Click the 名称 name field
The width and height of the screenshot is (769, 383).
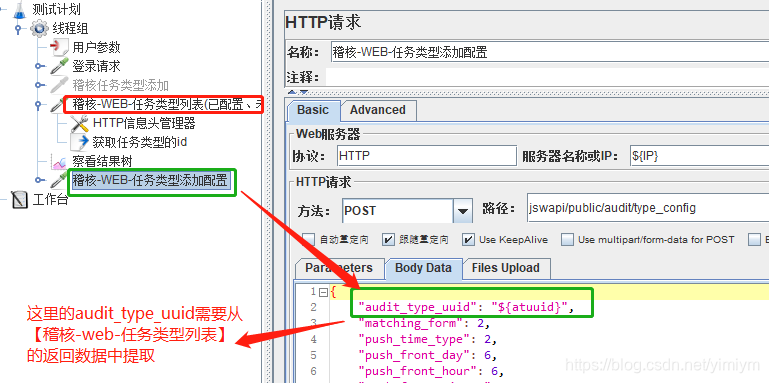(x=550, y=52)
